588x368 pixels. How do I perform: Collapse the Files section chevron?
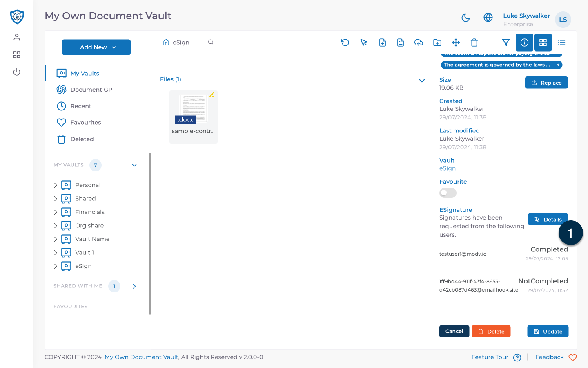[x=422, y=80]
